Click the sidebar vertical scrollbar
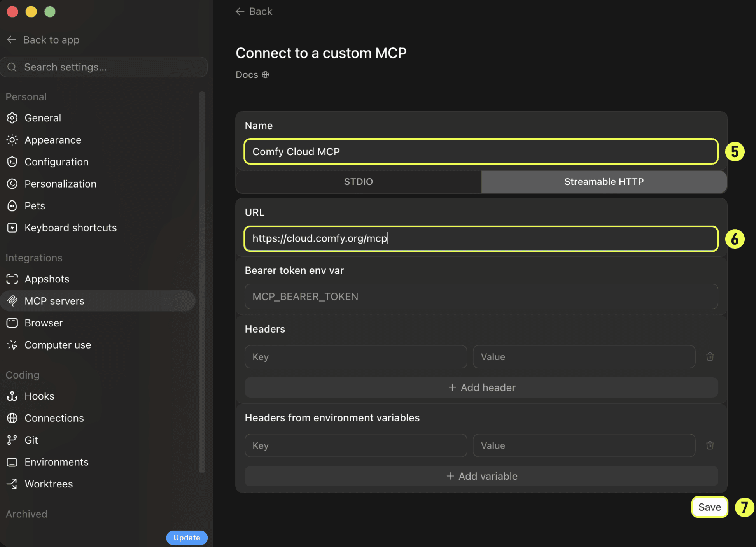This screenshot has height=547, width=756. (202, 282)
